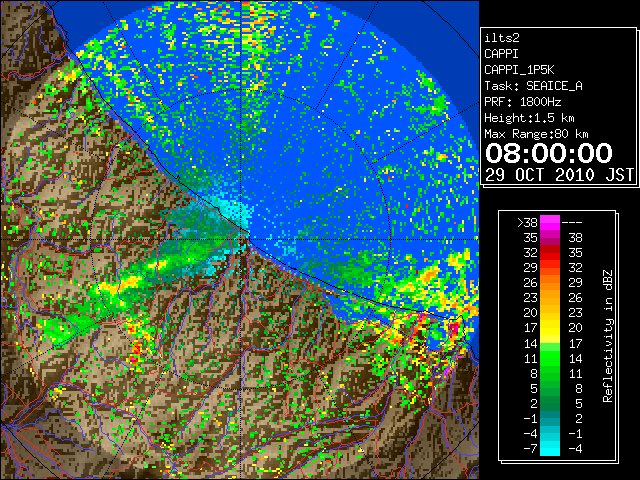Viewport: 640px width, 480px height.
Task: Click the cyan -7 dBZ color swatch
Action: (x=550, y=448)
